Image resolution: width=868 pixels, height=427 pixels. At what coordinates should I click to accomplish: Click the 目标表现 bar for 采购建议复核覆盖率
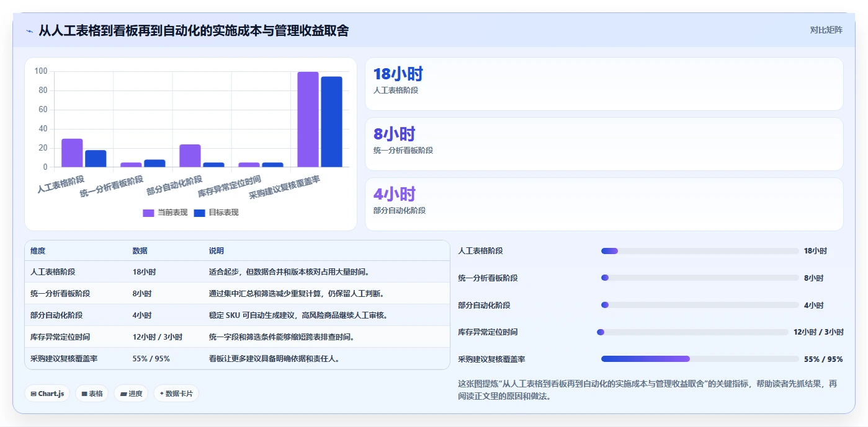coord(331,122)
